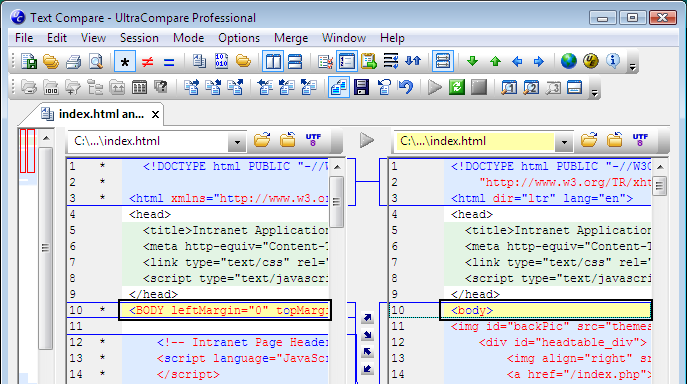Toggle show only matching lines filter

(x=169, y=62)
